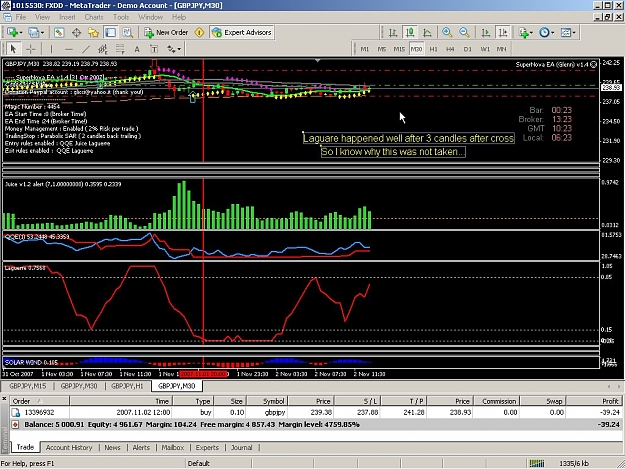Switch to the GBPJPY,H1 chart tab
The height and width of the screenshot is (469, 625).
[127, 386]
